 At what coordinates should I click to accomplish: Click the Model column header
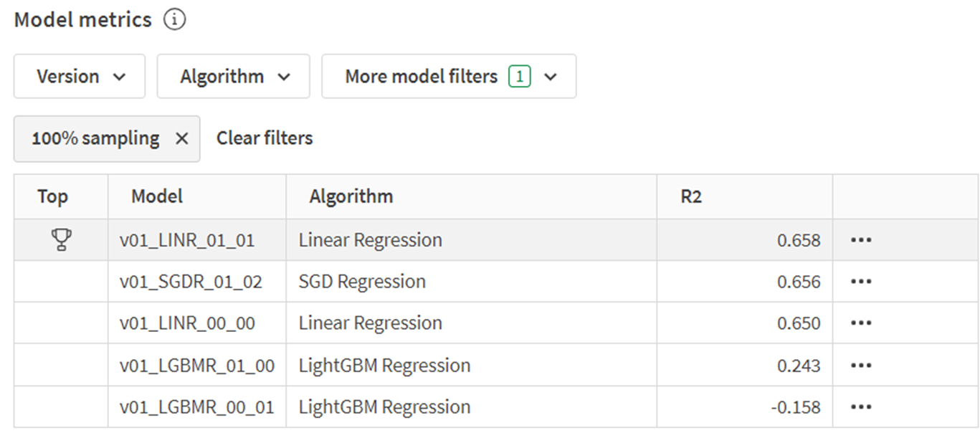[x=156, y=196]
